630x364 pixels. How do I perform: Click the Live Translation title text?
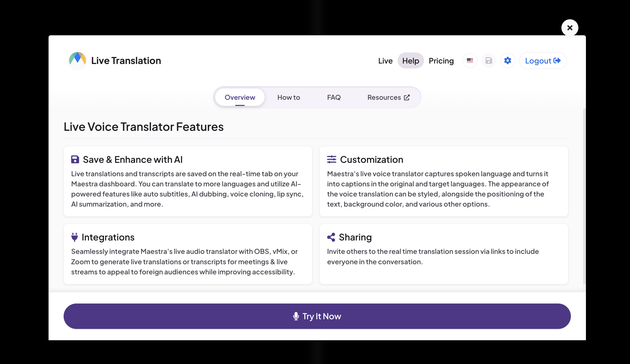(x=126, y=61)
